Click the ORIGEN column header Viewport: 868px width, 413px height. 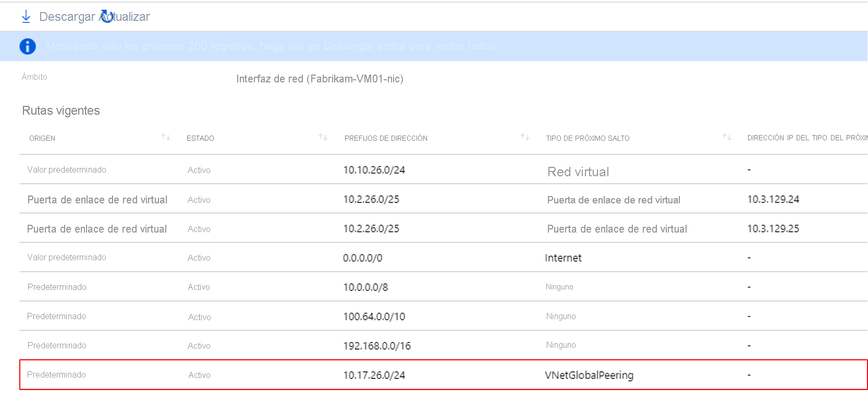(42, 138)
